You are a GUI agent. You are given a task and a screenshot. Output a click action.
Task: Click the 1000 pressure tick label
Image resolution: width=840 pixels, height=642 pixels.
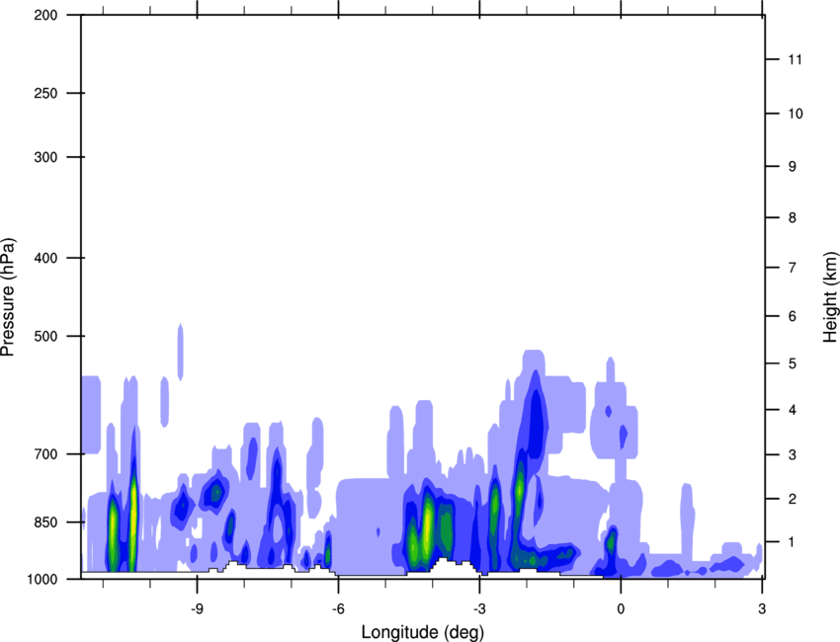(x=42, y=579)
